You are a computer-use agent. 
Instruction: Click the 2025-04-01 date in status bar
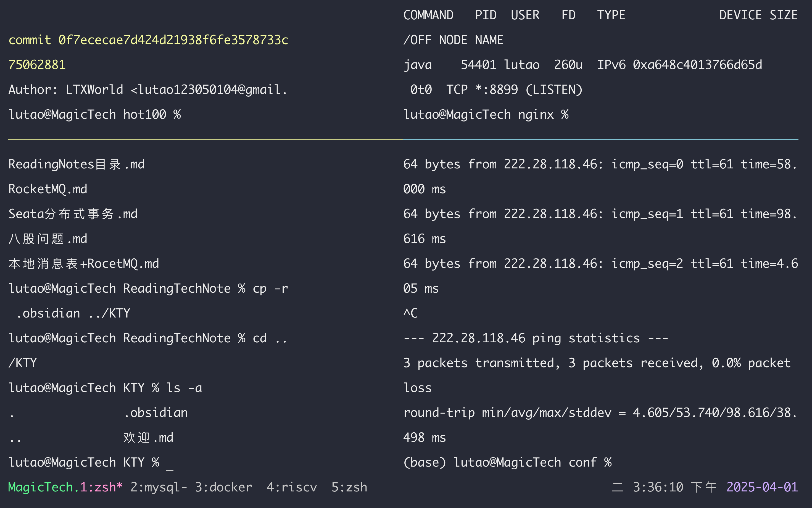coord(762,487)
